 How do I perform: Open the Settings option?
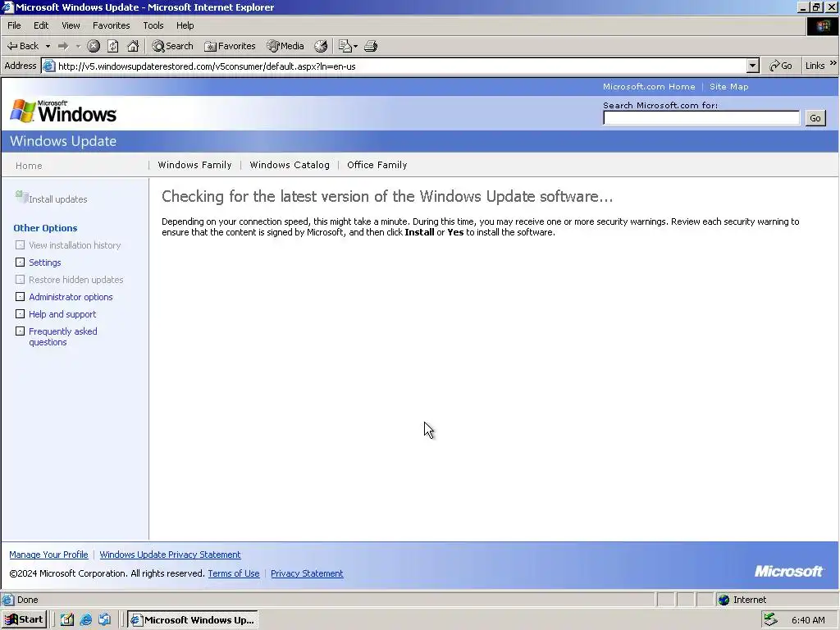(45, 262)
